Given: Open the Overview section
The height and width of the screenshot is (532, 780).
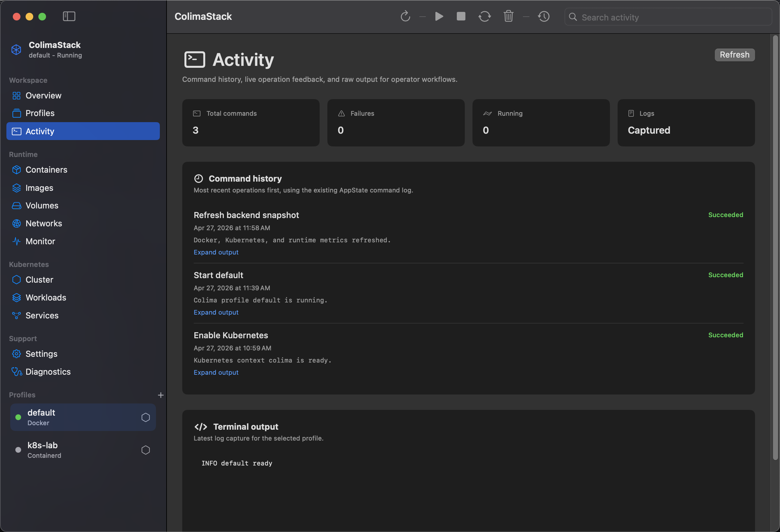Looking at the screenshot, I should [83, 96].
